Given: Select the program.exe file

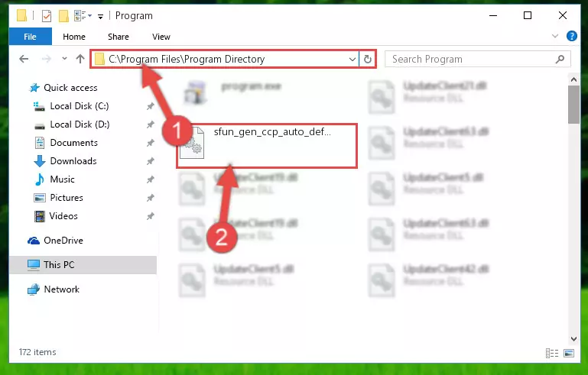Looking at the screenshot, I should click(x=251, y=86).
